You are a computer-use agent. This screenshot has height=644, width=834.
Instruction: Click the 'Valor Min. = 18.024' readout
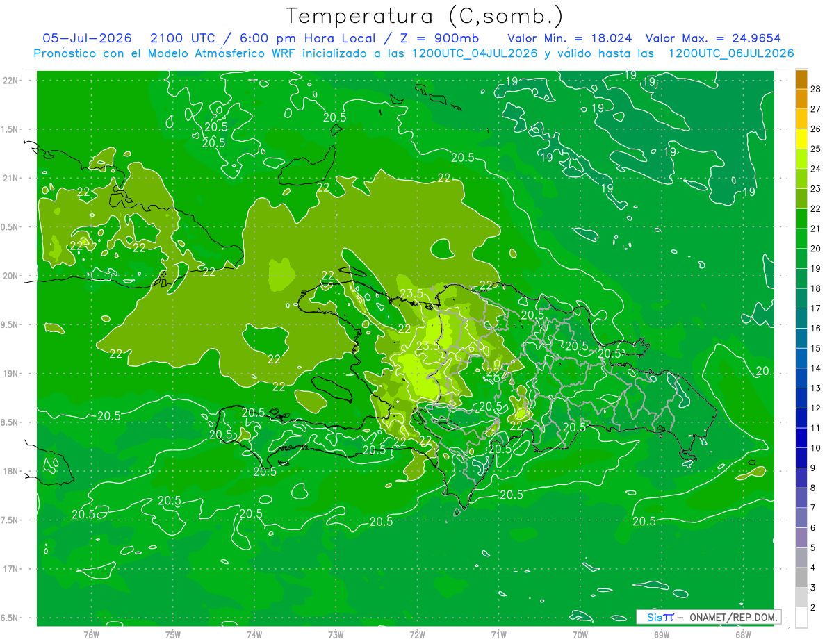click(x=570, y=38)
